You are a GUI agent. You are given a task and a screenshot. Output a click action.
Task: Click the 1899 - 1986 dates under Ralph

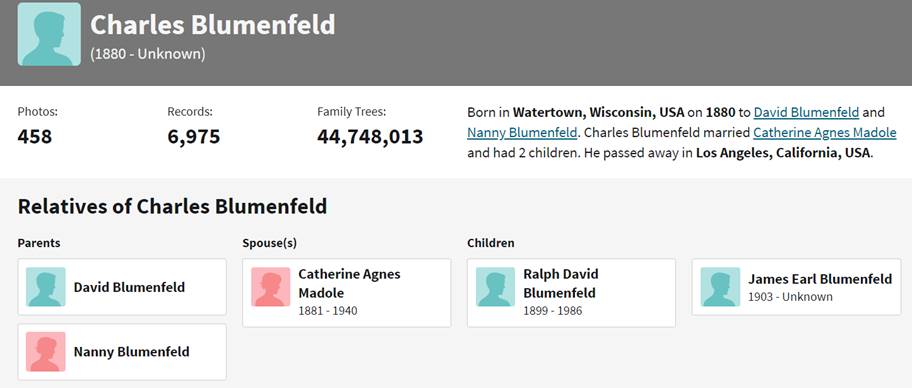[553, 311]
